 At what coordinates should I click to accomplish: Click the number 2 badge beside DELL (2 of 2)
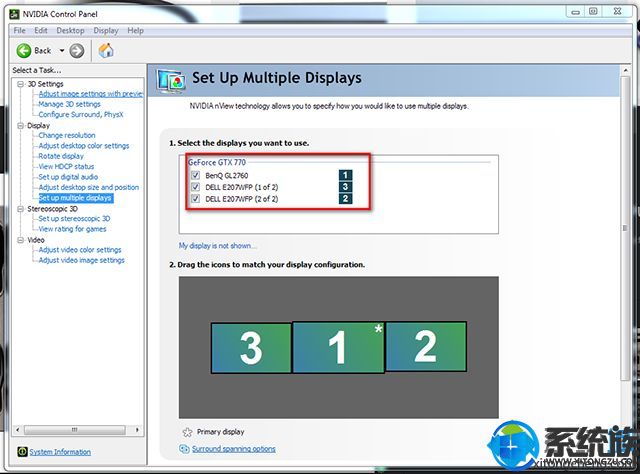click(345, 198)
